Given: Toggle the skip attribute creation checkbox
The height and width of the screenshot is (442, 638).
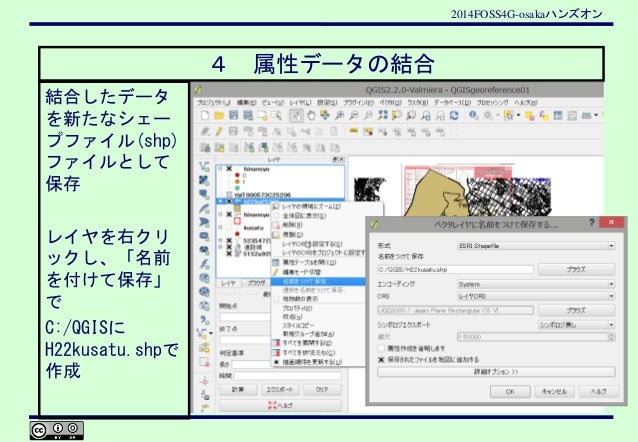Looking at the screenshot, I should pyautogui.click(x=381, y=348).
